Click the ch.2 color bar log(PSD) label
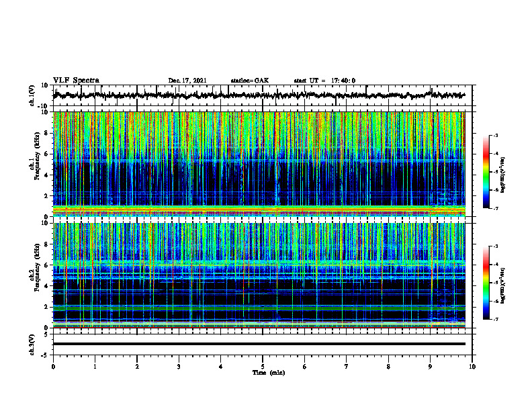 (503, 285)
